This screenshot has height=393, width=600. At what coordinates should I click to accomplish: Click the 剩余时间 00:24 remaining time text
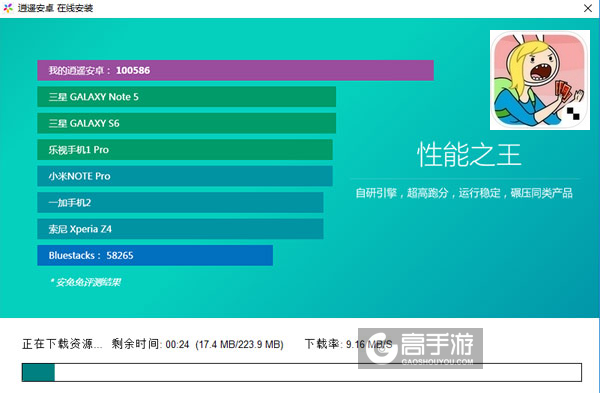click(x=150, y=344)
